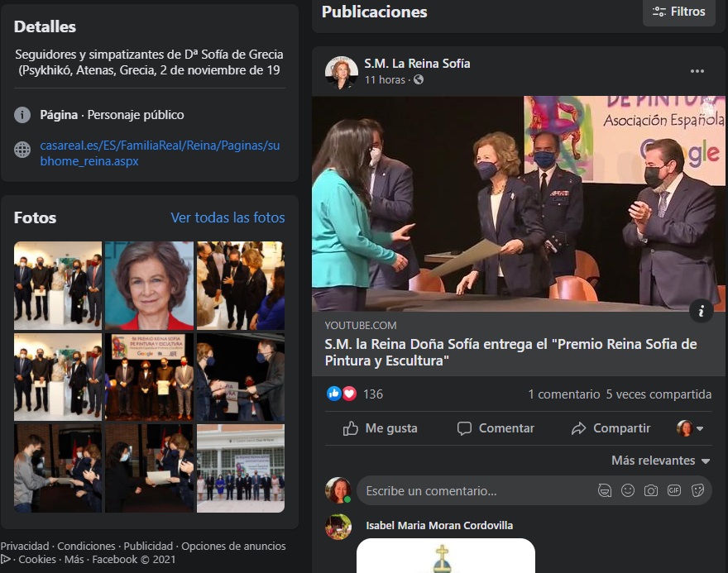This screenshot has width=728, height=573.
Task: Click the YOUTUBE.COM source label
Action: 361,325
